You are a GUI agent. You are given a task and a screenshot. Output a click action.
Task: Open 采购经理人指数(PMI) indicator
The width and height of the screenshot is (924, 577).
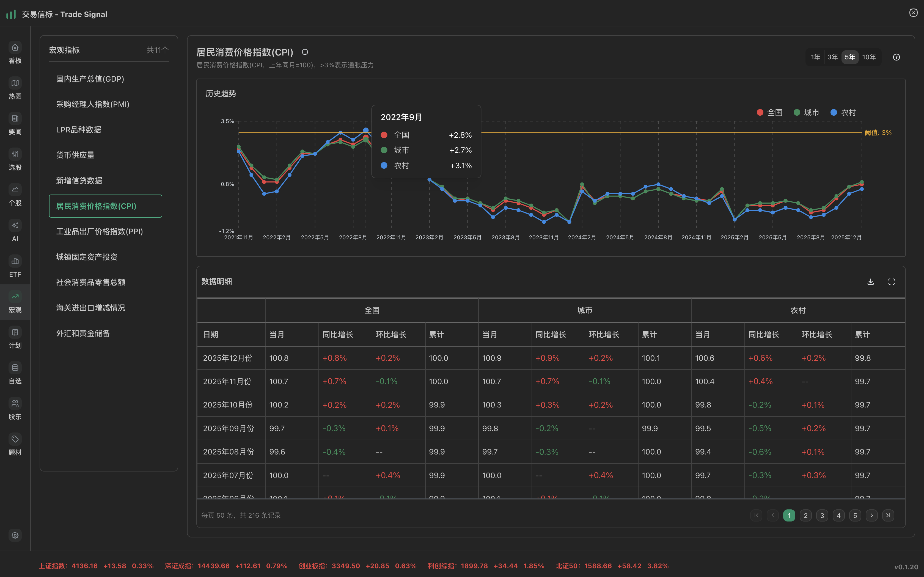[x=93, y=104]
